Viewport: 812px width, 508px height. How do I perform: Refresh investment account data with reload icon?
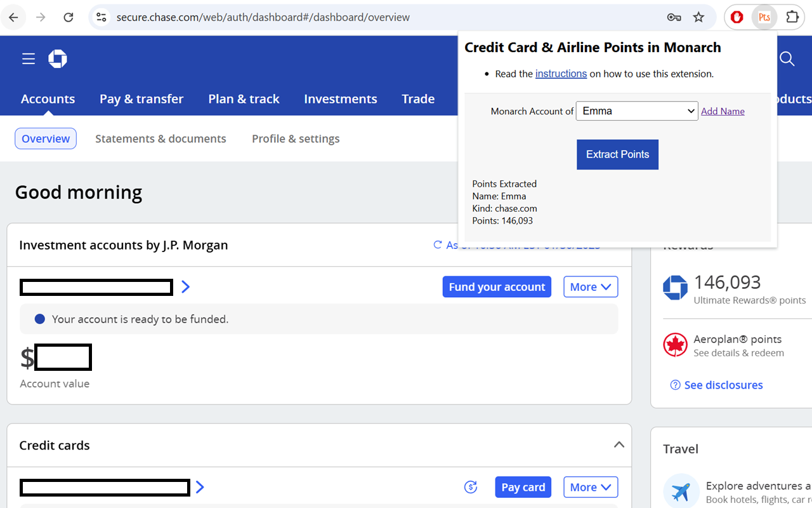click(x=437, y=245)
